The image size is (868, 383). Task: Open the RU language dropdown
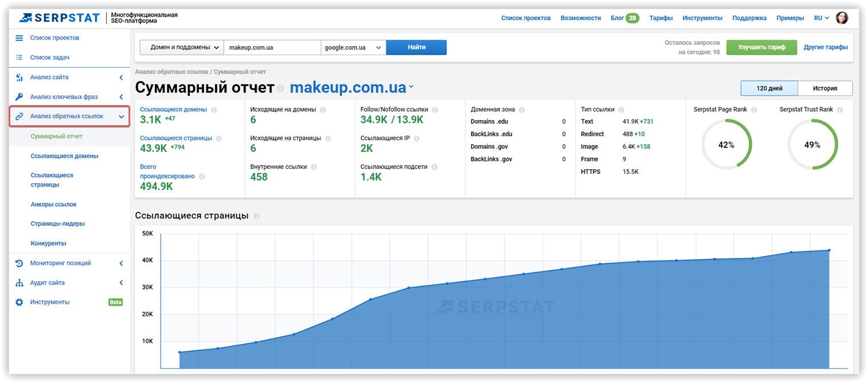(x=822, y=18)
